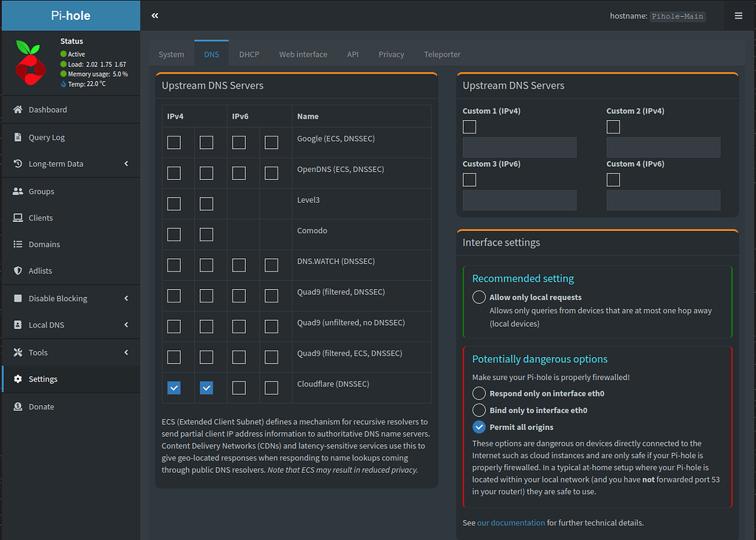
Task: Open the Teleporter tab
Action: [x=442, y=55]
